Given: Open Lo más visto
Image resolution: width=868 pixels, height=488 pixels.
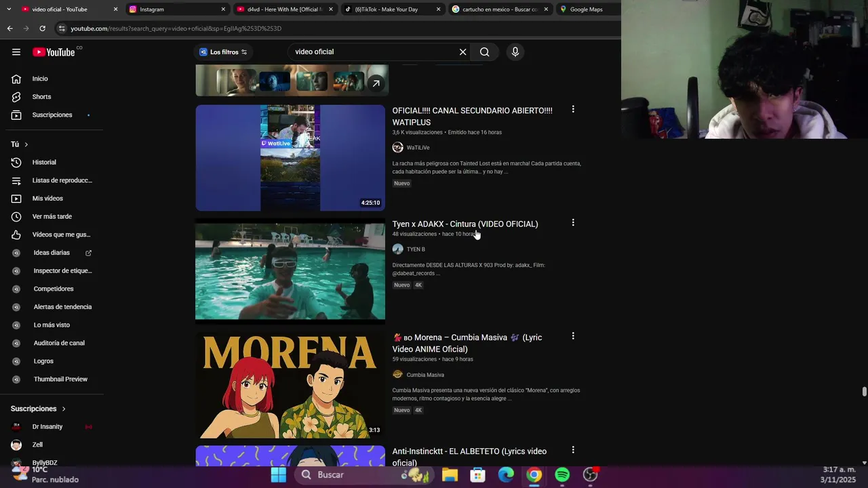Looking at the screenshot, I should [x=52, y=325].
